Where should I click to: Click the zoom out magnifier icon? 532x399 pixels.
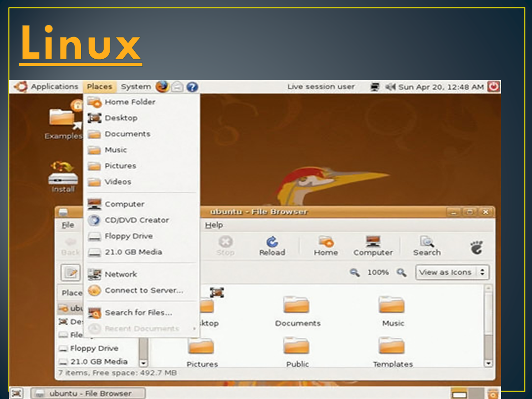355,272
